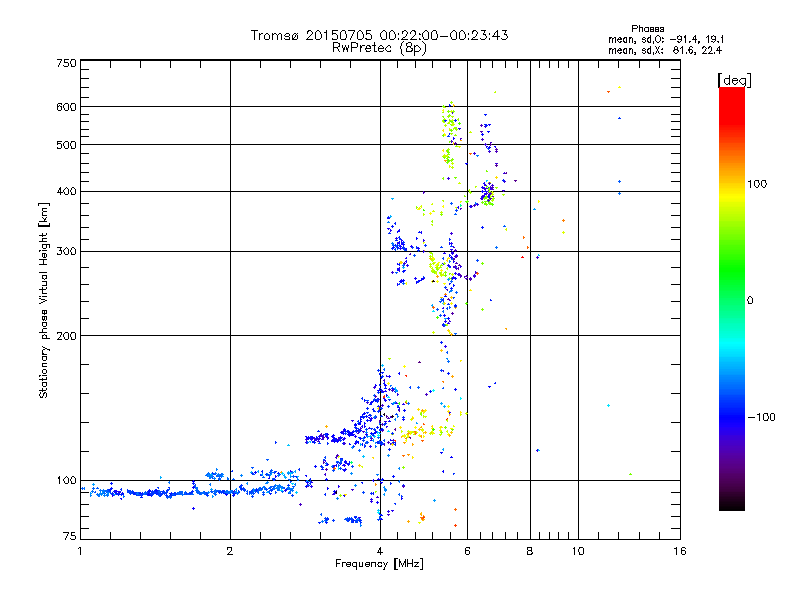Click the colorbar label '0'
Image resolution: width=800 pixels, height=600 pixels.
[x=750, y=300]
